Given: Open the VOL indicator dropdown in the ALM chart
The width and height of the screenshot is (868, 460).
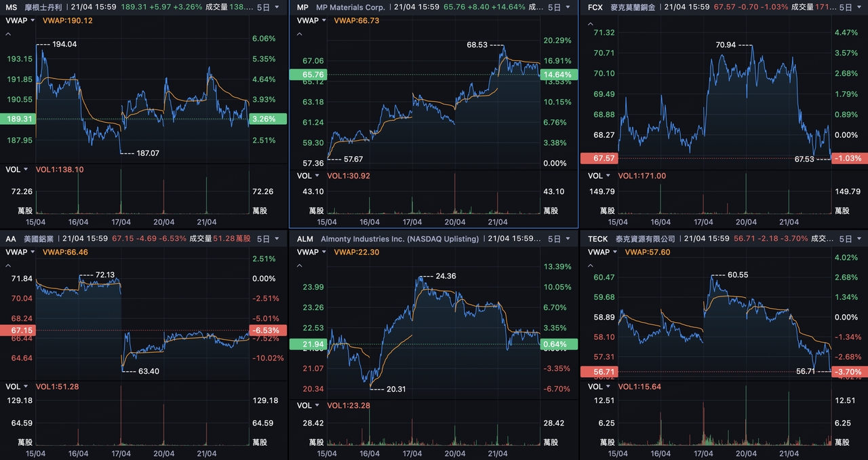Looking at the screenshot, I should pyautogui.click(x=308, y=406).
